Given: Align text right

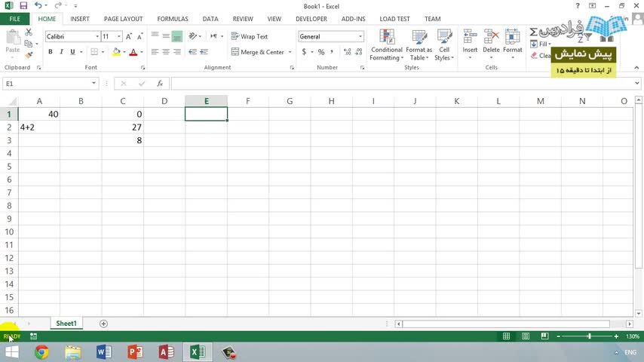Looking at the screenshot, I should [177, 52].
